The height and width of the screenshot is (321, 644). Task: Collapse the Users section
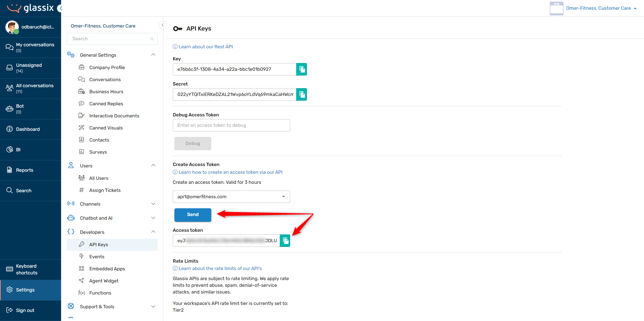153,165
